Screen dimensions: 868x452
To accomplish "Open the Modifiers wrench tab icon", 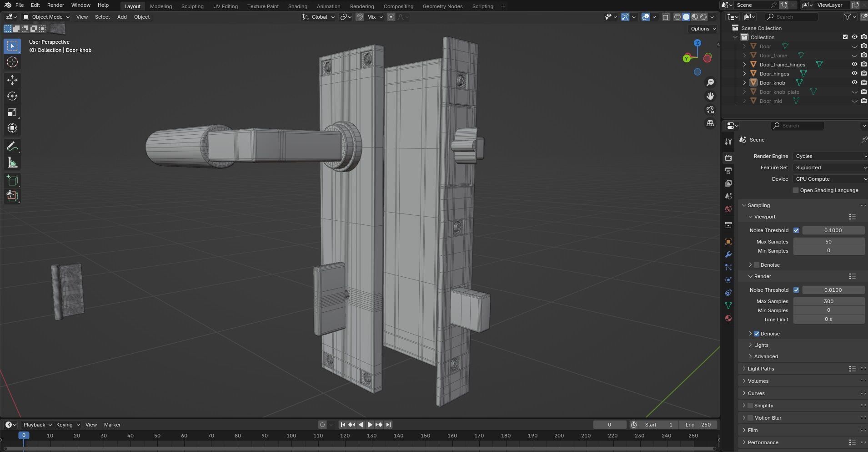I will (728, 254).
